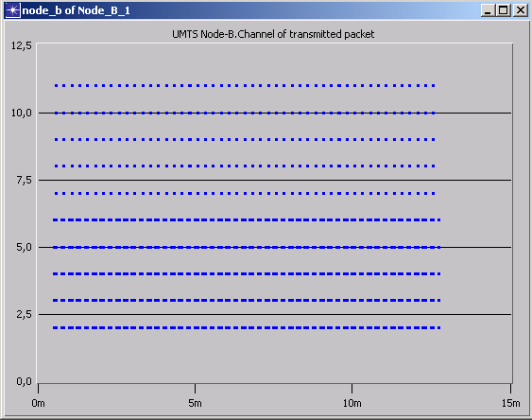The image size is (532, 420).
Task: Click the dashed data series at value 4
Action: pyautogui.click(x=247, y=273)
